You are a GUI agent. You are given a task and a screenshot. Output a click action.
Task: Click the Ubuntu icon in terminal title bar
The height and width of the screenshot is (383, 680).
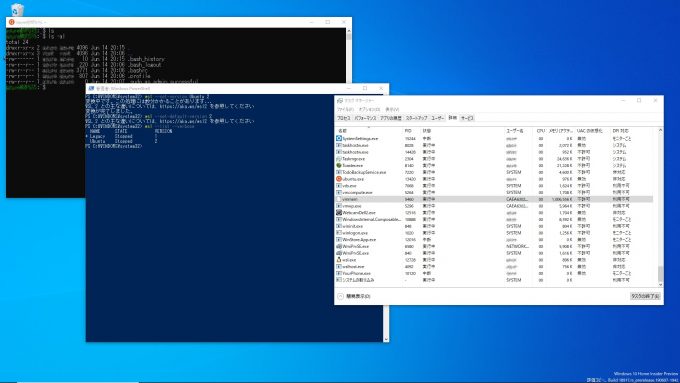click(x=12, y=22)
